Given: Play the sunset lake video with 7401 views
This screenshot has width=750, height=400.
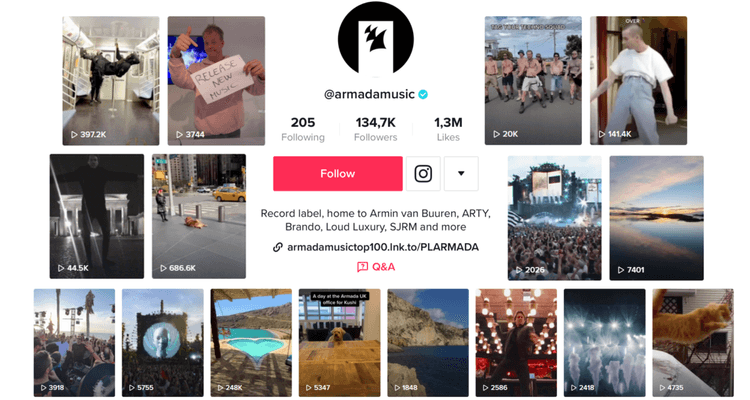Looking at the screenshot, I should click(x=656, y=218).
